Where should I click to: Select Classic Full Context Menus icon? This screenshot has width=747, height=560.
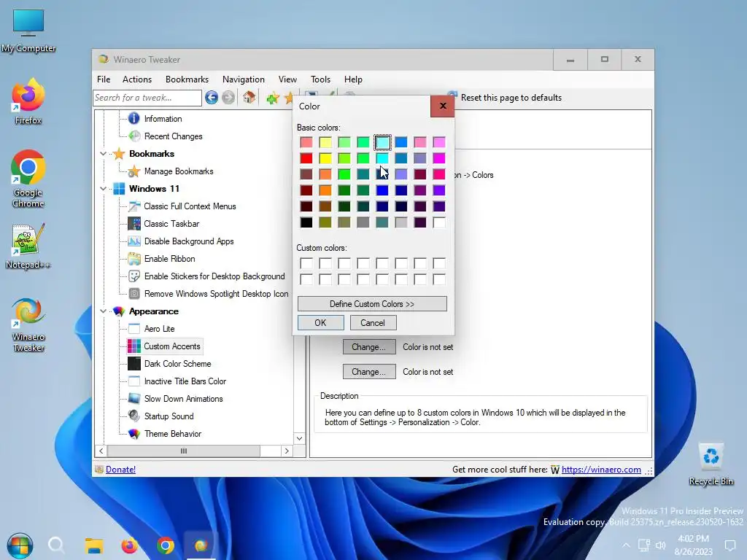[x=134, y=206]
